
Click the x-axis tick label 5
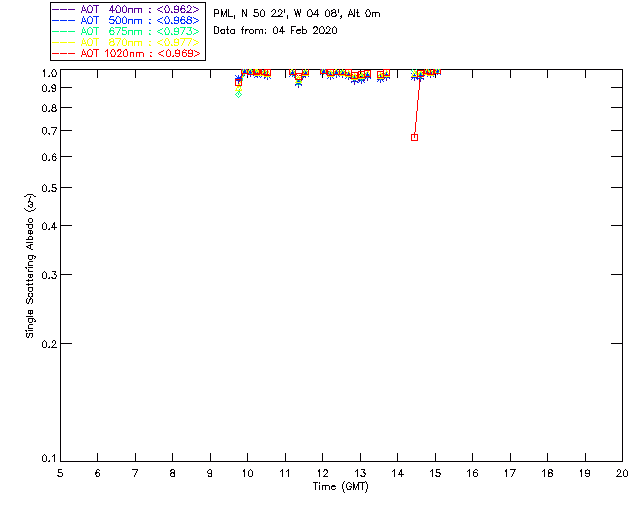click(x=60, y=473)
